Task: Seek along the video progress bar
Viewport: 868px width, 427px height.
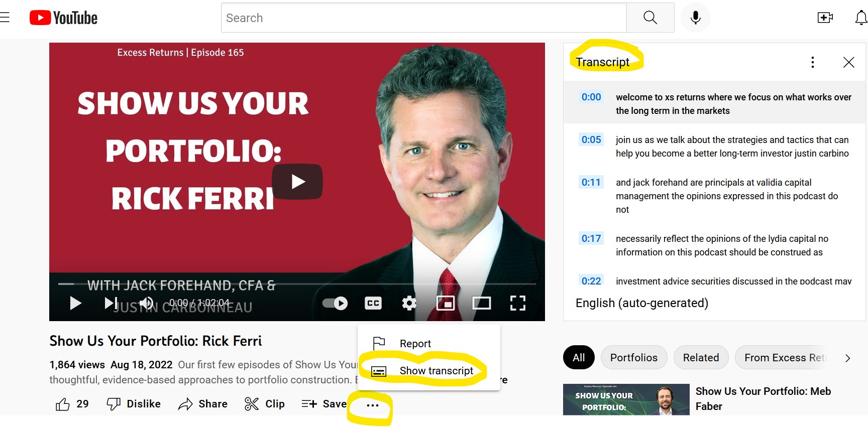Action: coord(297,284)
